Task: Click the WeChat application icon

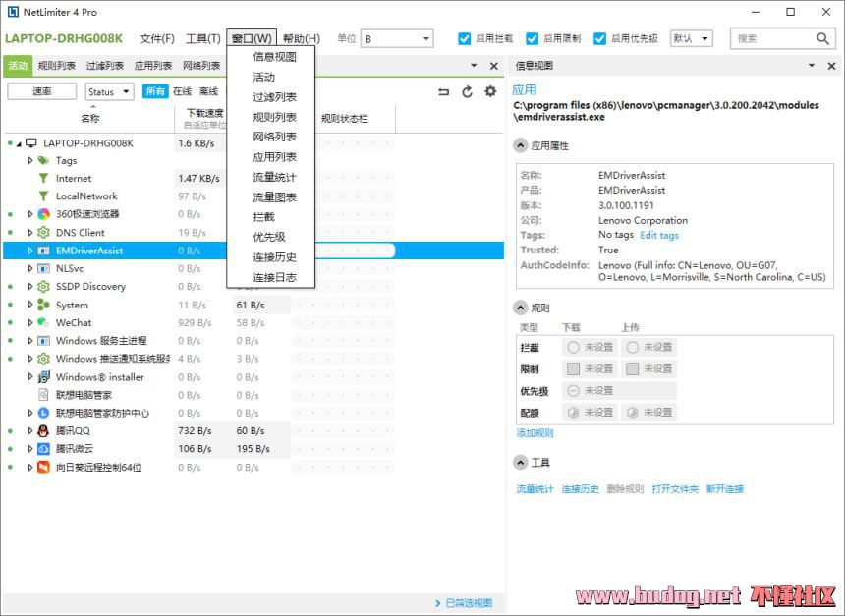Action: pyautogui.click(x=44, y=322)
